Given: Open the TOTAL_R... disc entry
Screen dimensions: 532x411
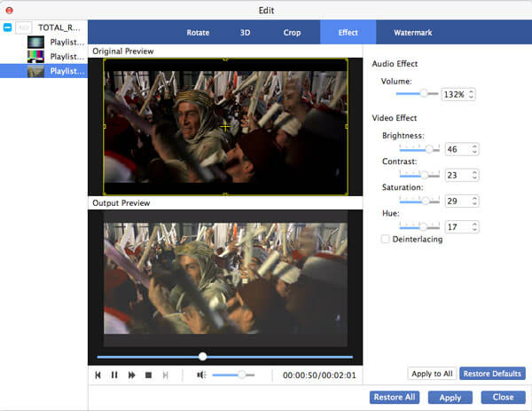Looking at the screenshot, I should point(59,28).
